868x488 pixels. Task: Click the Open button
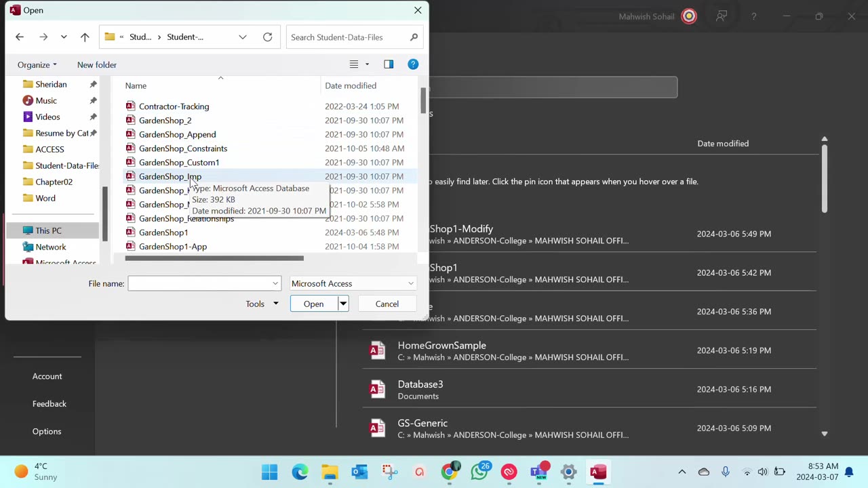click(x=313, y=304)
